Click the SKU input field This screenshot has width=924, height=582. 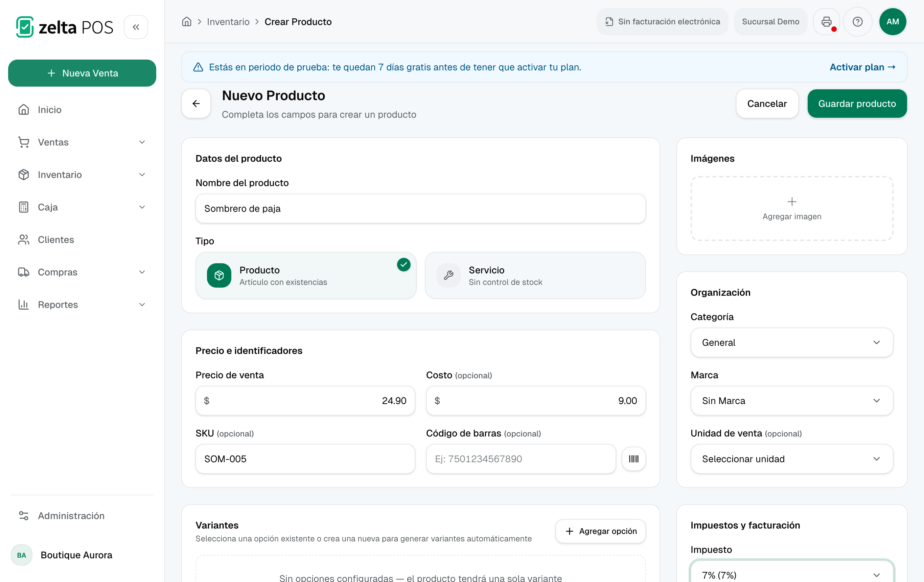click(x=305, y=459)
